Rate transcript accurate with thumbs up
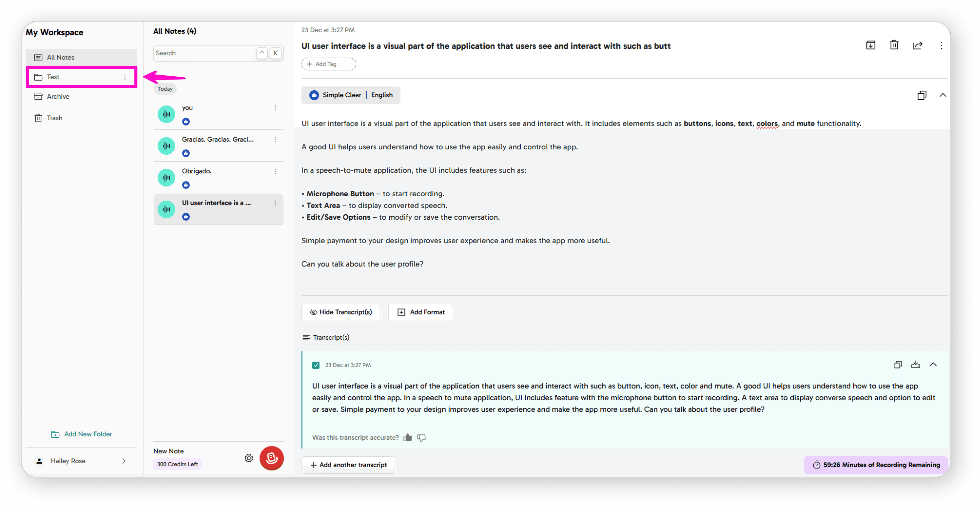Screen dimensions: 980x507 tap(407, 437)
